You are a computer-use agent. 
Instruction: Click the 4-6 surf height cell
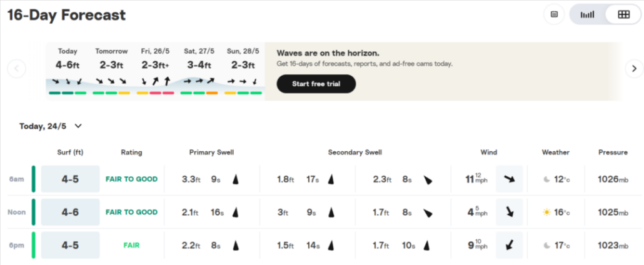[70, 212]
